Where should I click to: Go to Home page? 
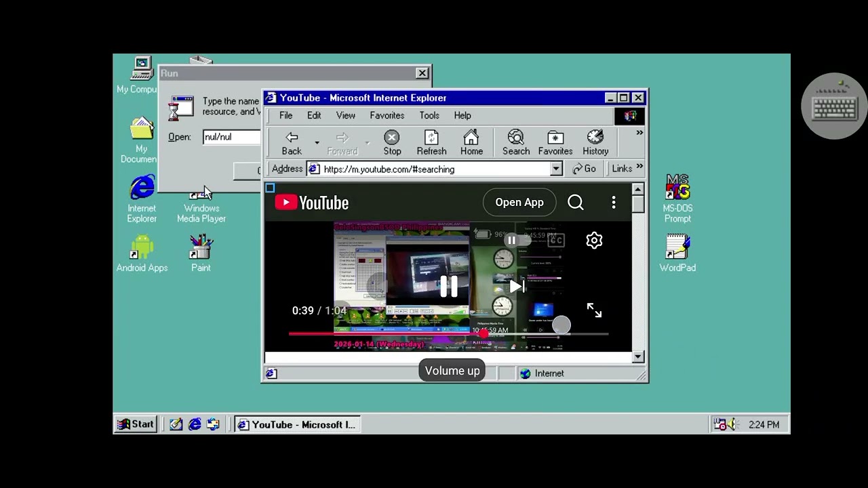coord(471,143)
